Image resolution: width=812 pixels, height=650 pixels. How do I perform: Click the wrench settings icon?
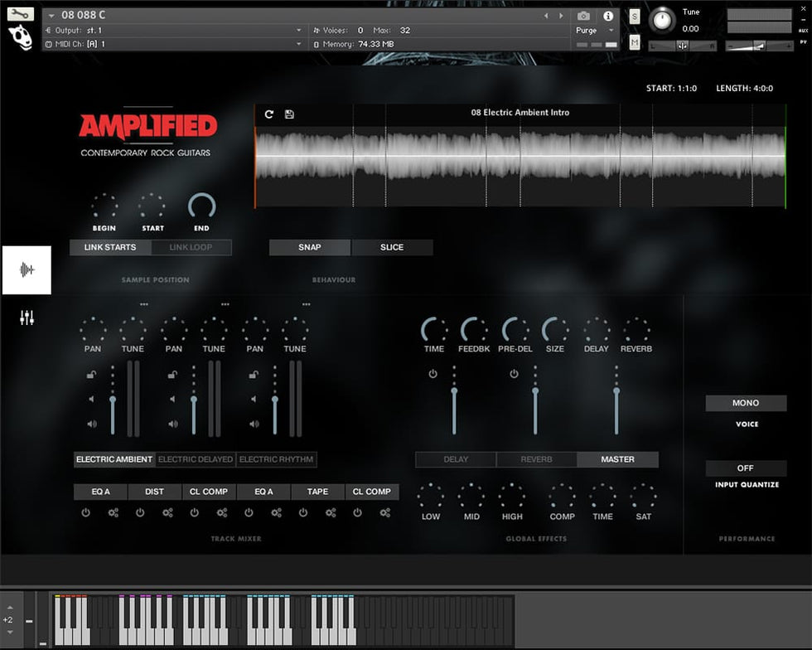coord(21,14)
